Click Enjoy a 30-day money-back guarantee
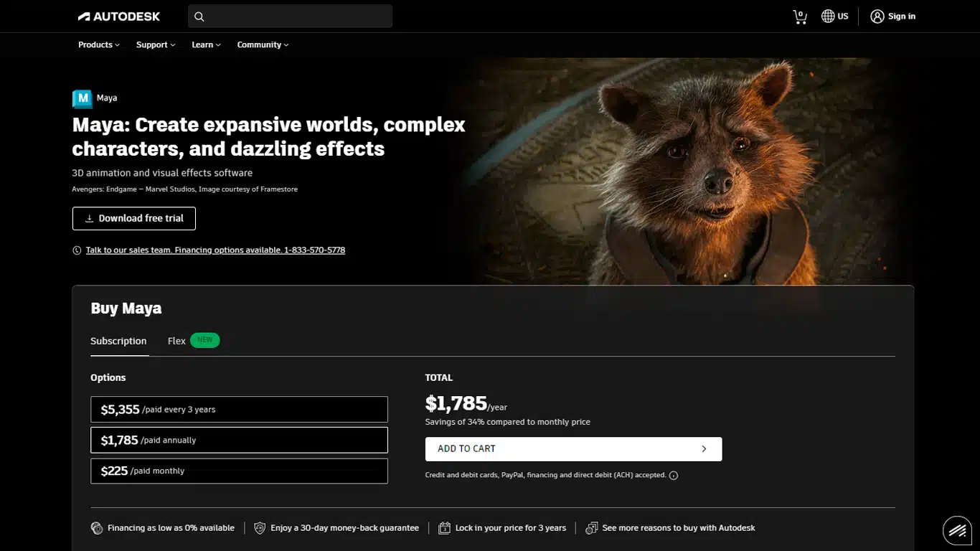980x551 pixels. coord(344,528)
